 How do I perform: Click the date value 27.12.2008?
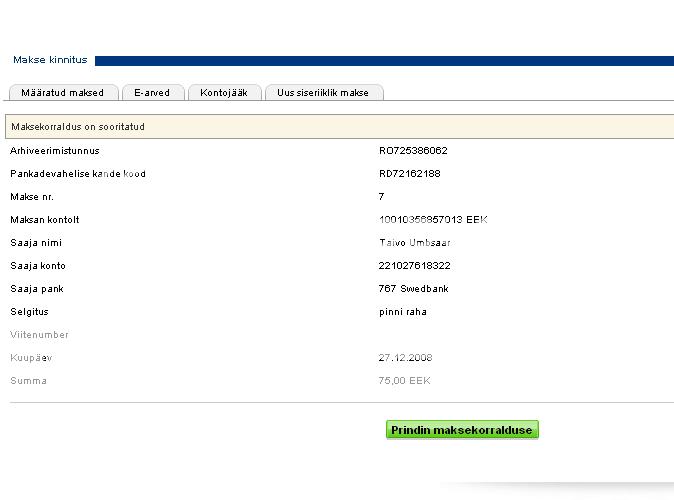[x=405, y=358]
